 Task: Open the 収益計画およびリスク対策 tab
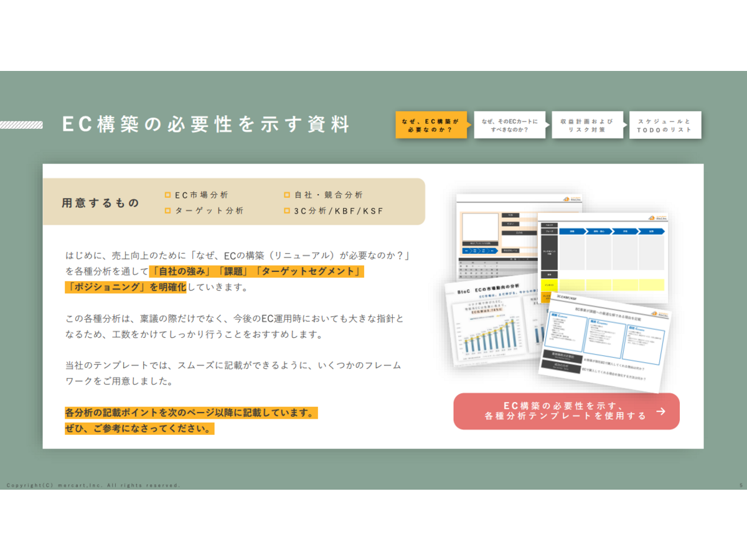coord(586,125)
